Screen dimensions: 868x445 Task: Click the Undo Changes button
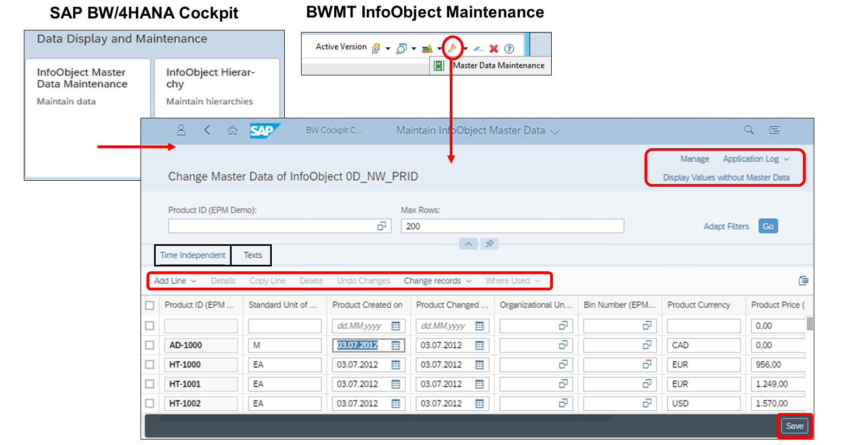[363, 281]
